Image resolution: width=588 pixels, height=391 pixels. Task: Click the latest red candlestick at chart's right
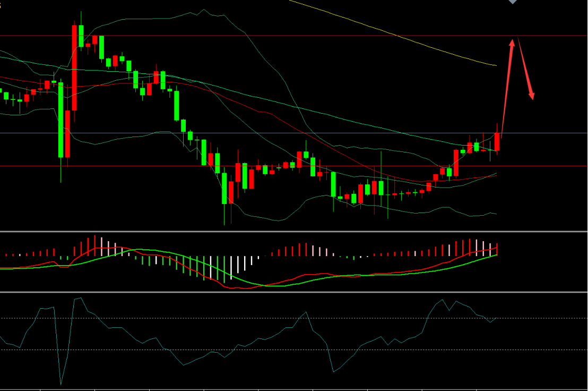coord(497,141)
